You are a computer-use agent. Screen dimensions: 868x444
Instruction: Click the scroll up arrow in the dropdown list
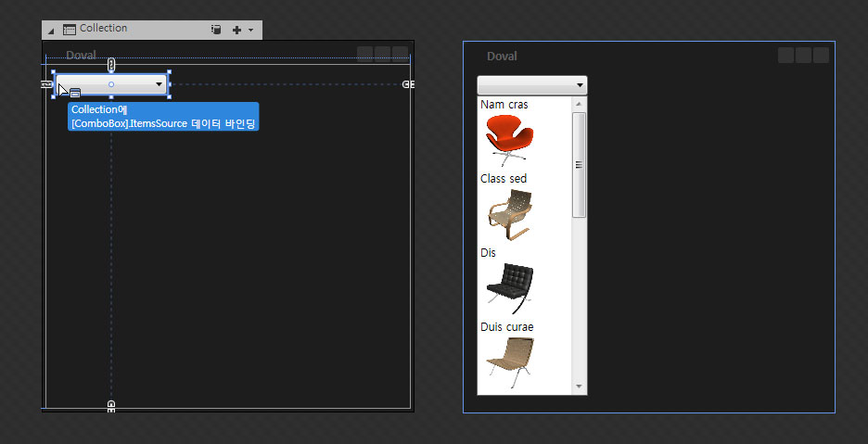tap(579, 104)
